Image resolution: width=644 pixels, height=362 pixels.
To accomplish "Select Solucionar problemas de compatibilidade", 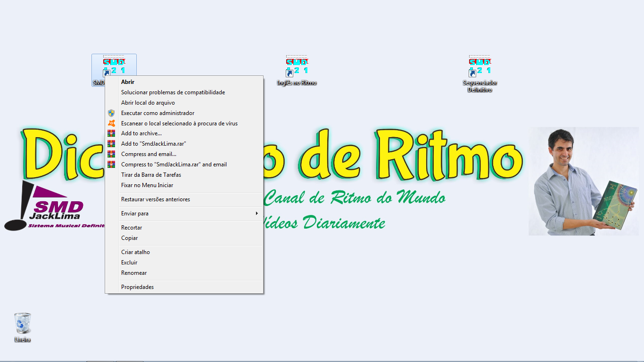I will [173, 92].
